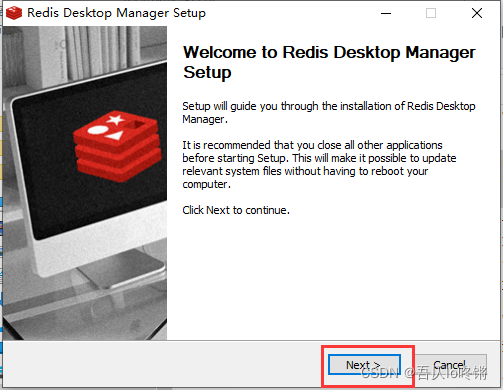Screen dimensions: 503x390
Task: Click the red Redis logo on the monitor image
Action: [x=117, y=146]
